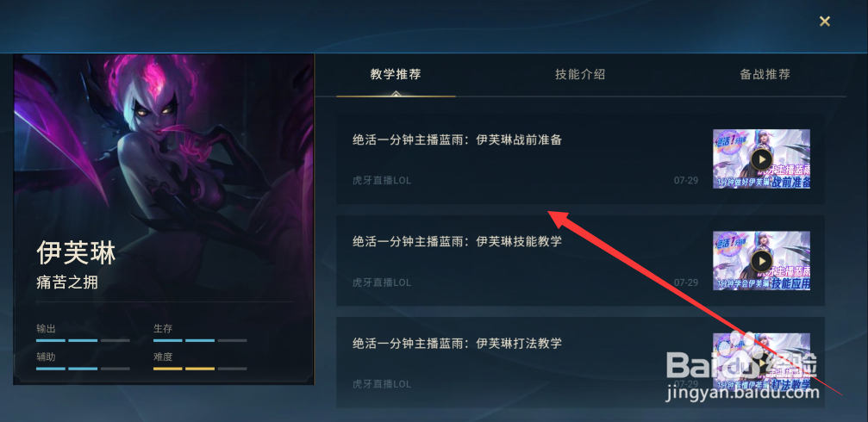Click the 伊芙琳打法教学 video thumbnail
Image resolution: width=868 pixels, height=422 pixels.
pos(762,363)
